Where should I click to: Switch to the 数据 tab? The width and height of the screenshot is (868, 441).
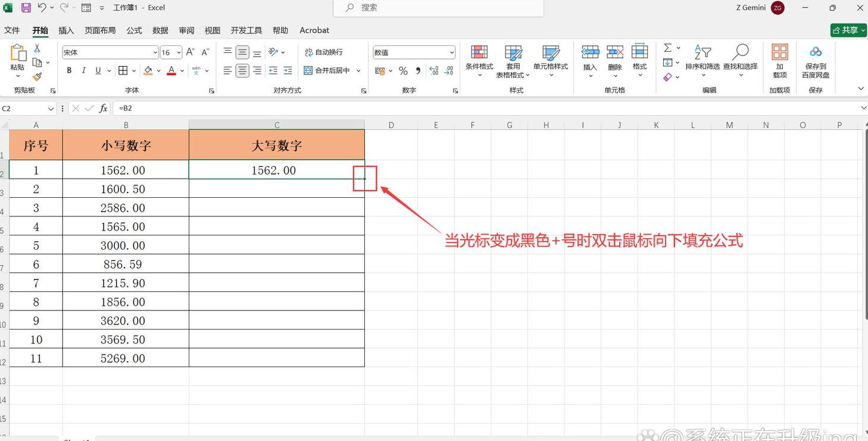[x=160, y=30]
